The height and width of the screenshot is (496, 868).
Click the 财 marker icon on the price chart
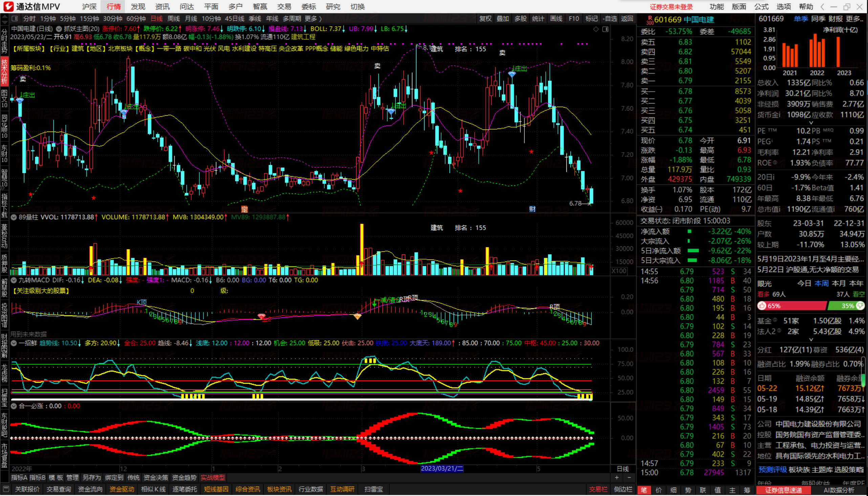pyautogui.click(x=532, y=209)
